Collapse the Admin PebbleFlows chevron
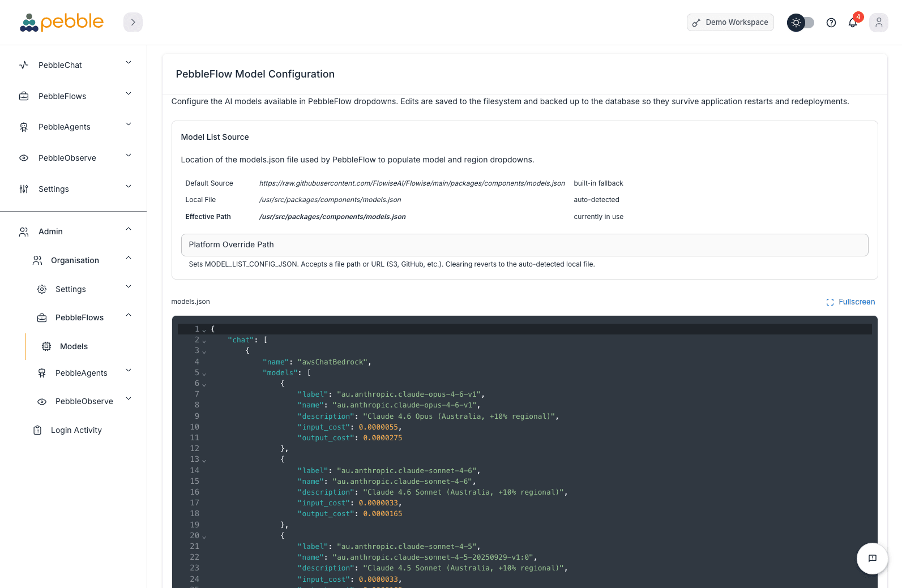 pyautogui.click(x=129, y=315)
